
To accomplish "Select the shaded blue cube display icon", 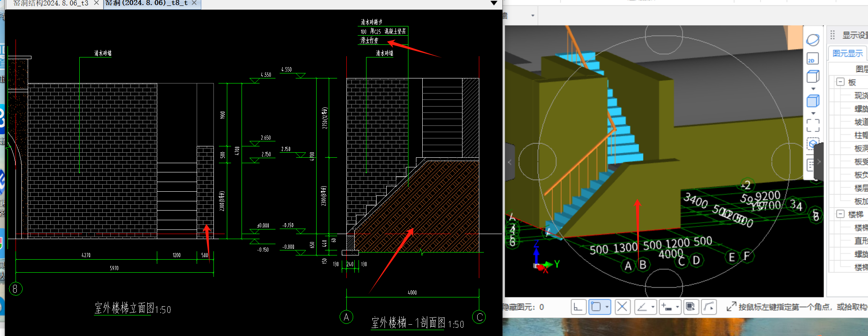I will [x=813, y=101].
